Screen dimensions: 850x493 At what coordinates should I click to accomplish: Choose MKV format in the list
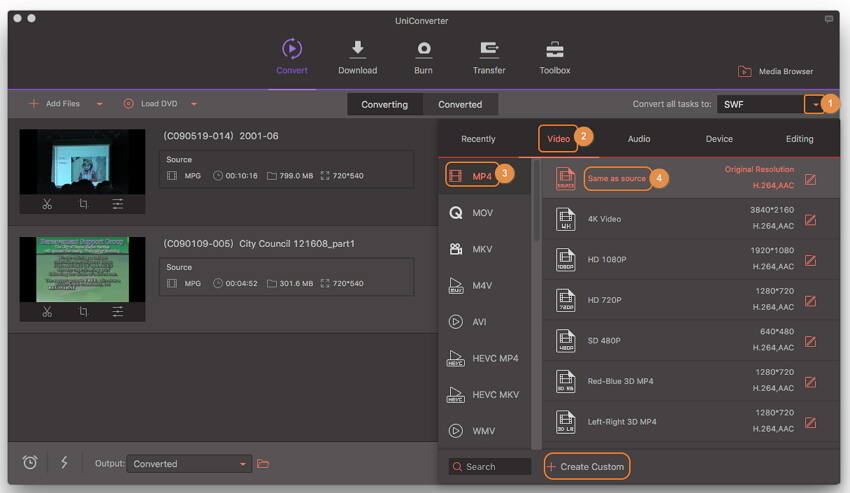click(x=485, y=249)
